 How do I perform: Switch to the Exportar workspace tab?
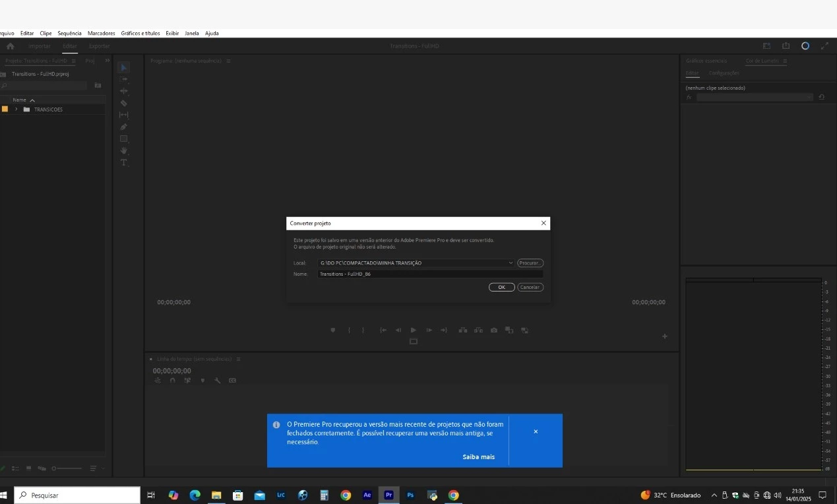100,46
